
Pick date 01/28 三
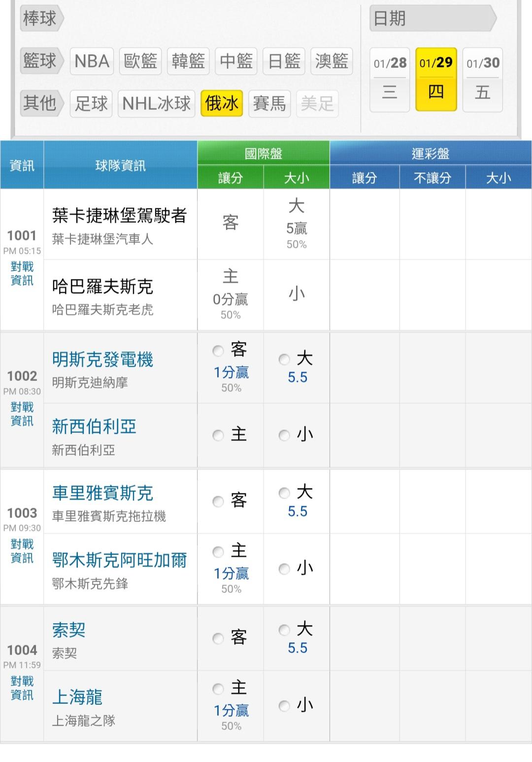coord(390,79)
